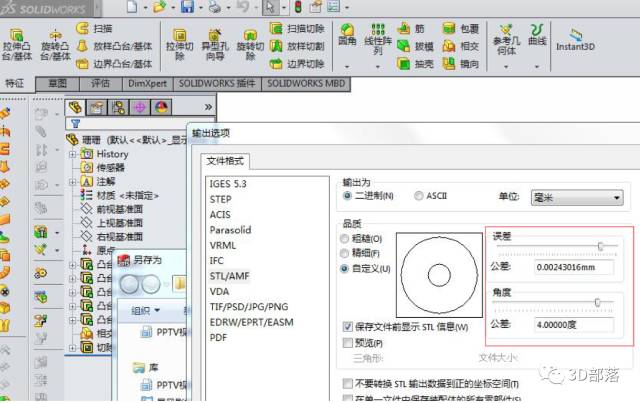640x403 pixels.
Task: Select the Boundary Boss/Base (边界凸台/基体) tool
Action: pos(114,64)
